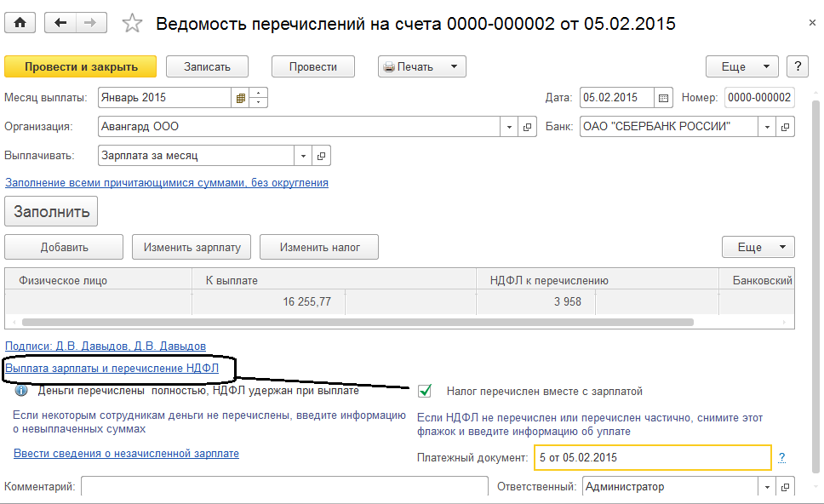Expand the Ответственный dropdown
824x504 pixels.
point(767,487)
